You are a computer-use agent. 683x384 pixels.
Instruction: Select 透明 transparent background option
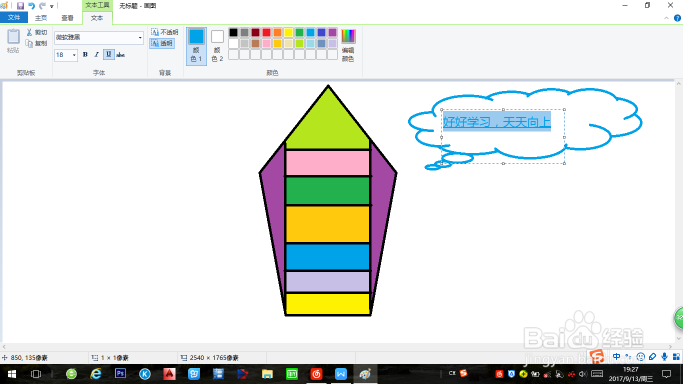(162, 43)
